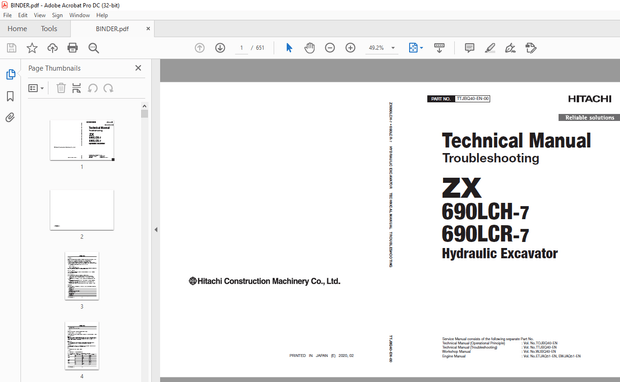Click the Page Thumbnails panel title
This screenshot has width=620, height=382.
coord(55,68)
